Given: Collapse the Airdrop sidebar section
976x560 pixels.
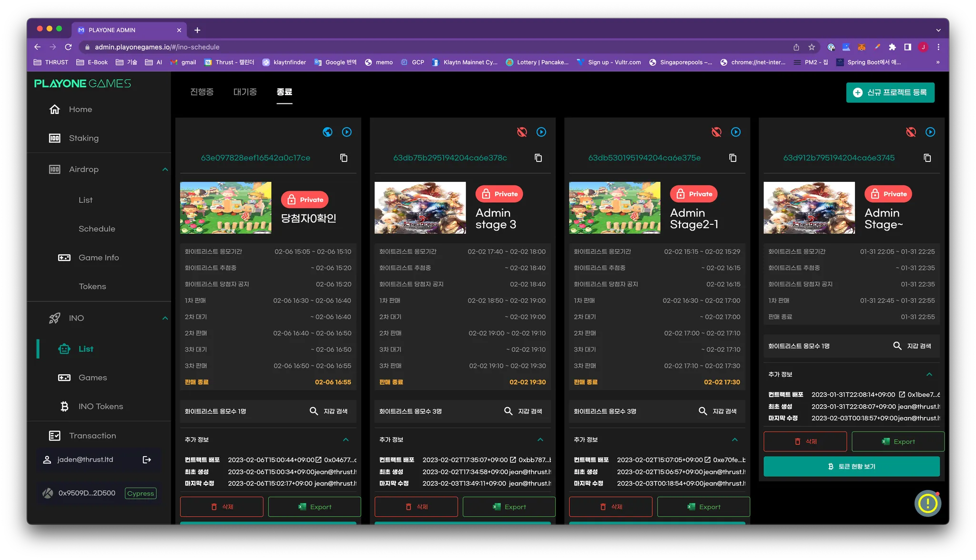Looking at the screenshot, I should point(165,170).
